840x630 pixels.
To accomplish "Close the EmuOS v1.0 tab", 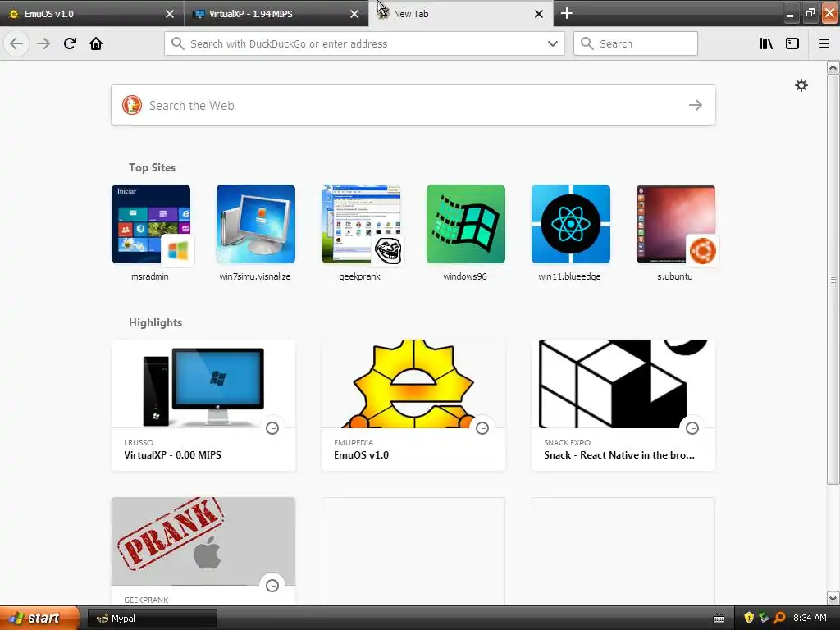I will click(169, 14).
